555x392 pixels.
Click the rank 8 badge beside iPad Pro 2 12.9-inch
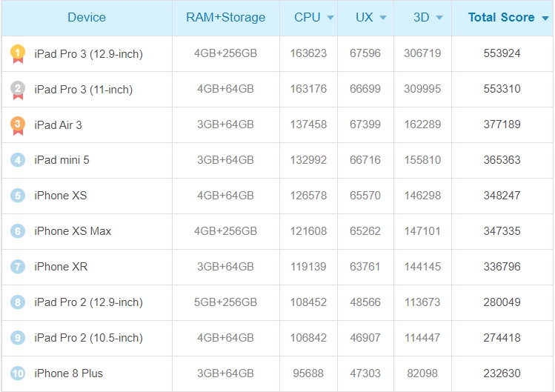pyautogui.click(x=18, y=302)
